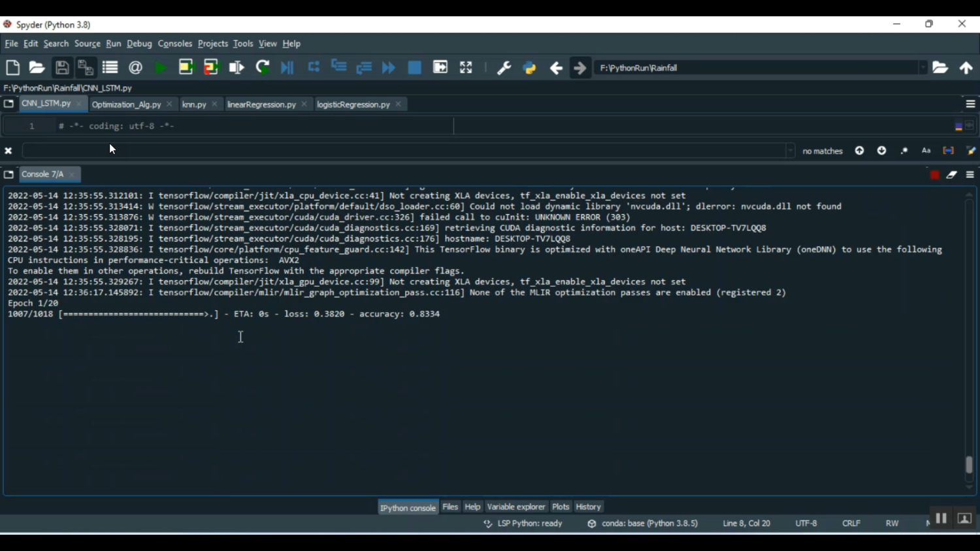Expand the working directory path dropdown
The image size is (980, 551).
[x=923, y=68]
